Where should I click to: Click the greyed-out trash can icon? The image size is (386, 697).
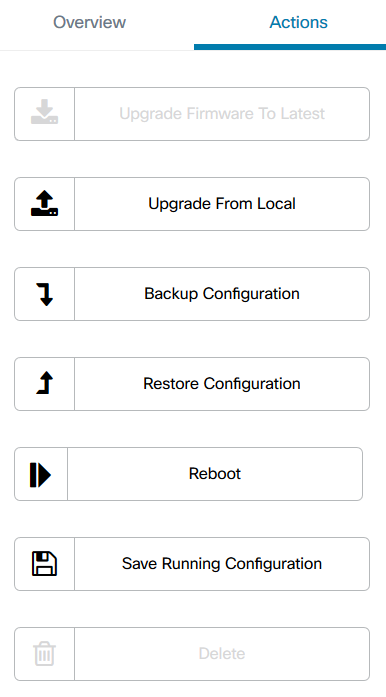click(x=44, y=653)
